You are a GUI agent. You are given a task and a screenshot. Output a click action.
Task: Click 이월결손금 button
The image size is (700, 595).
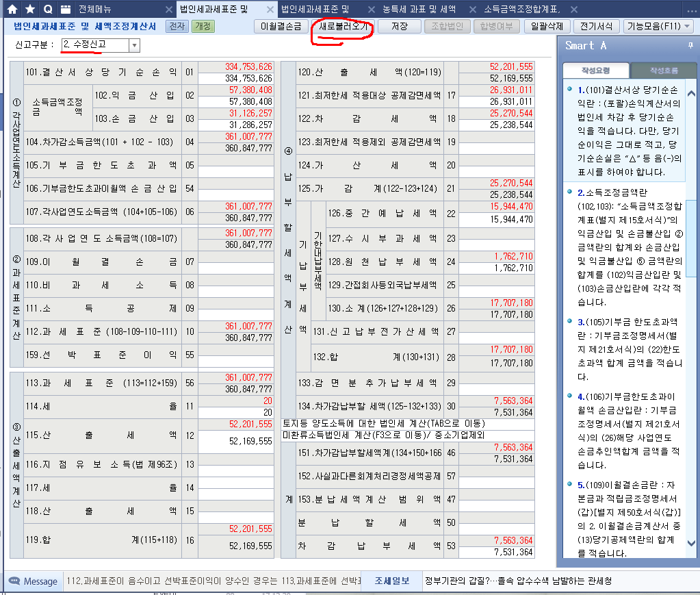point(281,26)
